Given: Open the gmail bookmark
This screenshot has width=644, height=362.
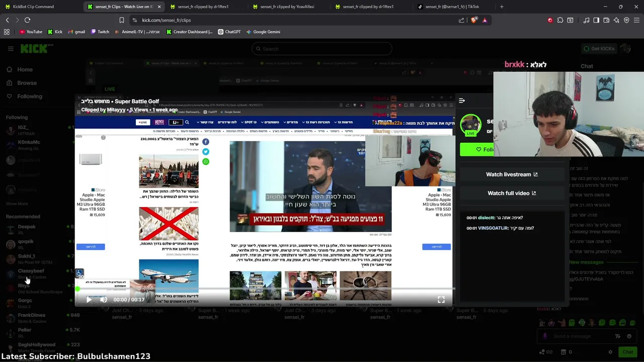Looking at the screenshot, I should click(76, 32).
